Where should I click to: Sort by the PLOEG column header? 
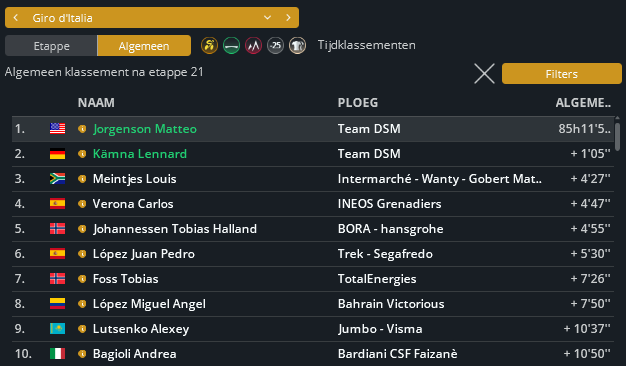(358, 103)
